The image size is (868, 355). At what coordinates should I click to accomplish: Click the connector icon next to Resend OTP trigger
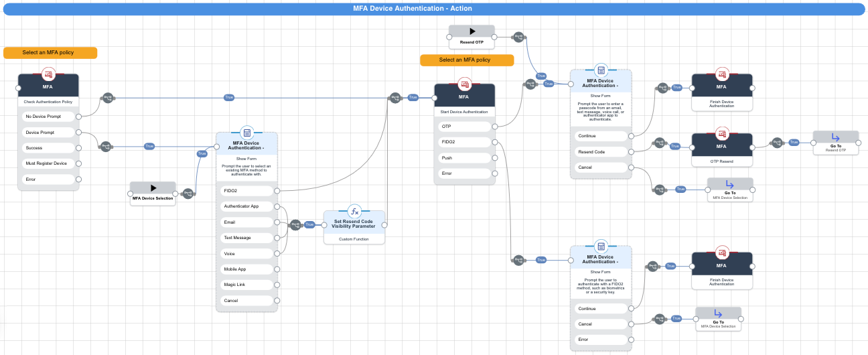click(x=518, y=38)
